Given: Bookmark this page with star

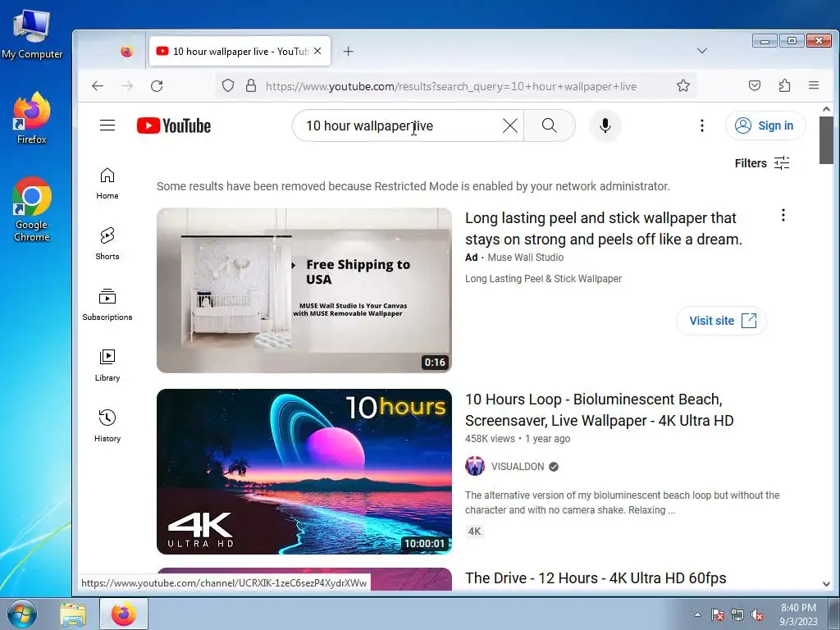Looking at the screenshot, I should point(683,85).
